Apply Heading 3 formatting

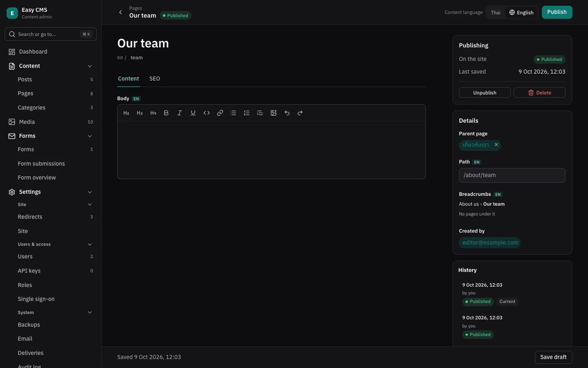click(x=140, y=113)
